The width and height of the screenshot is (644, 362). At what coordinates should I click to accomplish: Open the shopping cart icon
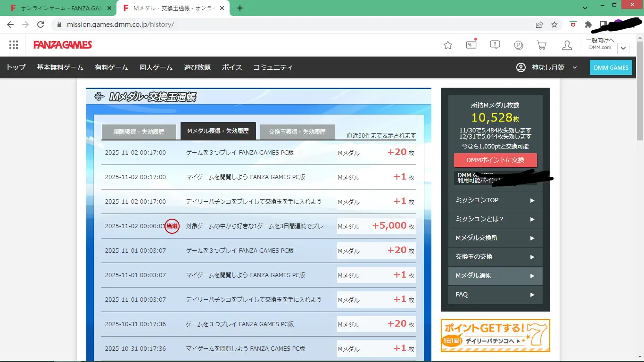tap(542, 45)
